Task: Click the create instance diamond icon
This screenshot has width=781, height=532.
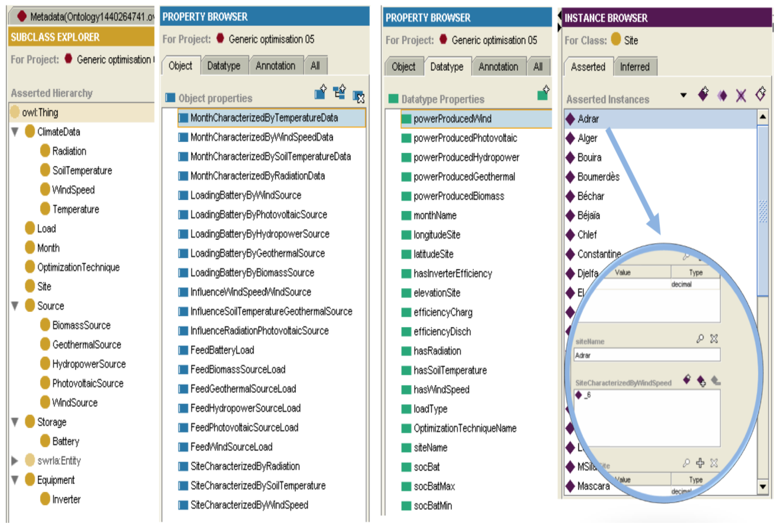Action: (x=703, y=94)
